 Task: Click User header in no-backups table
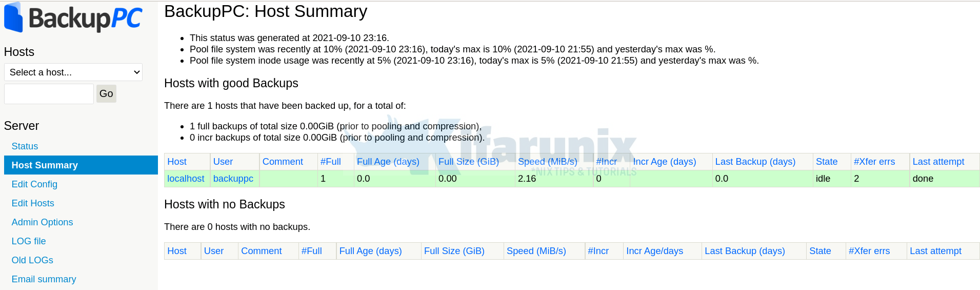(x=214, y=251)
